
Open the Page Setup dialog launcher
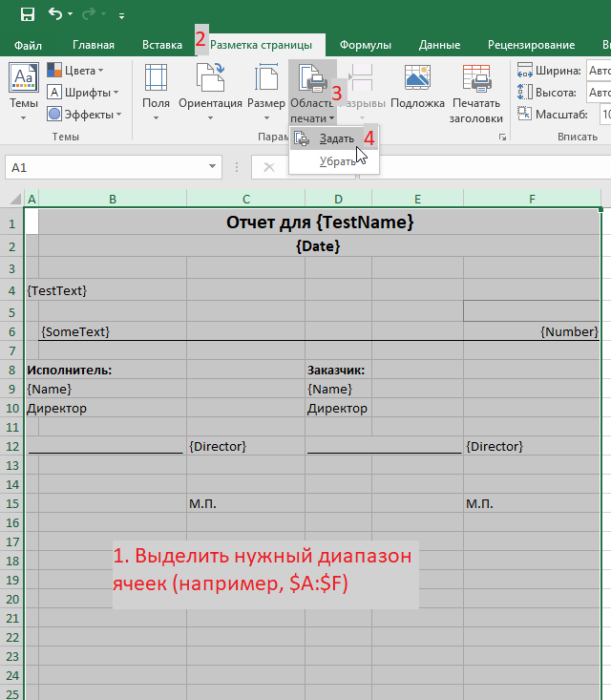[x=502, y=138]
